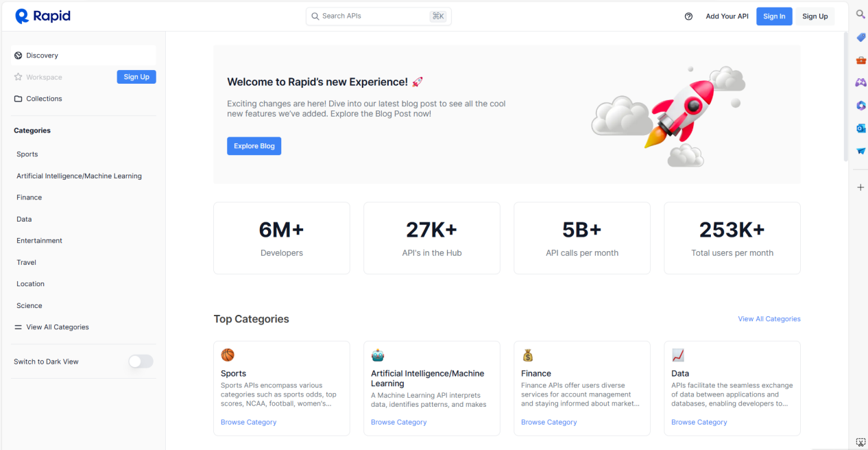Click the basketball icon on the Sports card
The height and width of the screenshot is (450, 868).
click(x=228, y=355)
